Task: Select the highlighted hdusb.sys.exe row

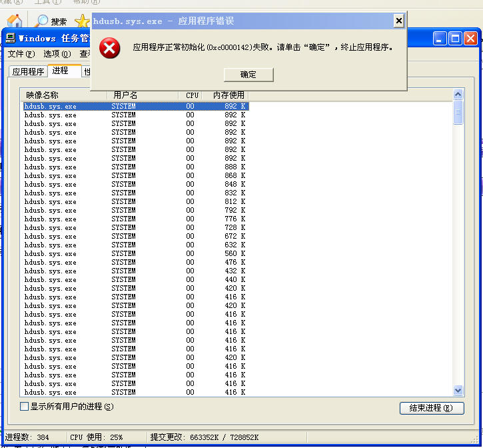Action: coord(135,106)
